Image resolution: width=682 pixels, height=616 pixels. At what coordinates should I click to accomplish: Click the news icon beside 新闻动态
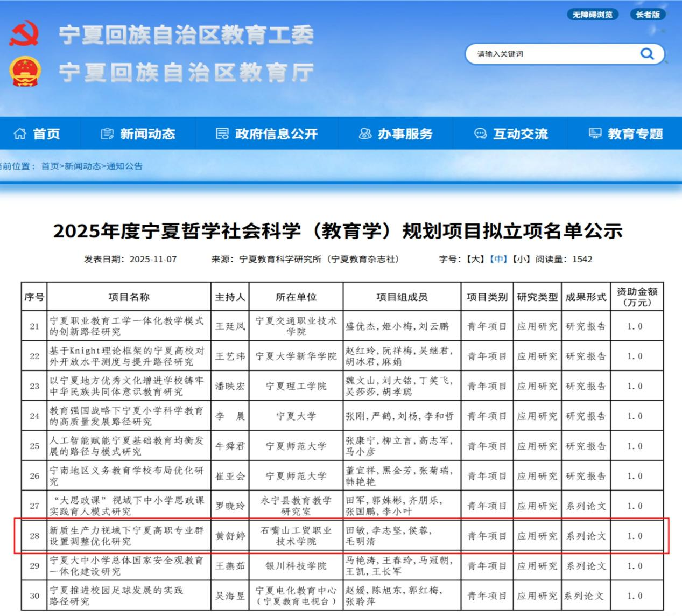coord(107,134)
